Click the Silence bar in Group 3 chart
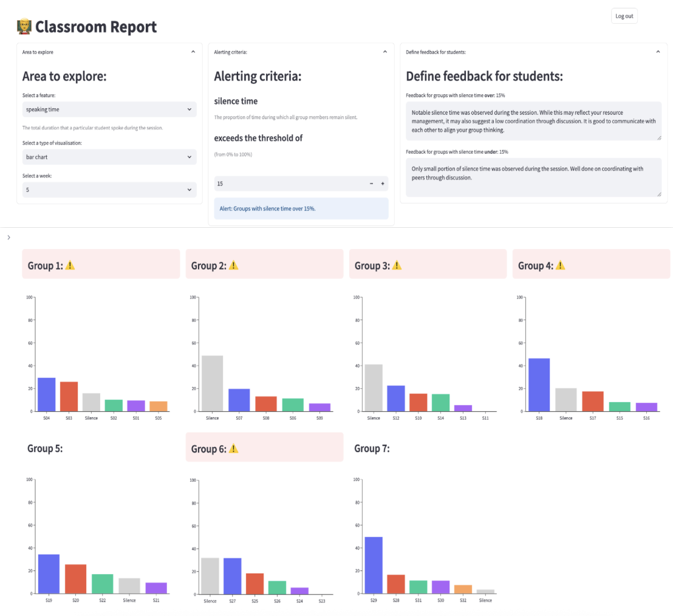The height and width of the screenshot is (616, 673). click(374, 388)
